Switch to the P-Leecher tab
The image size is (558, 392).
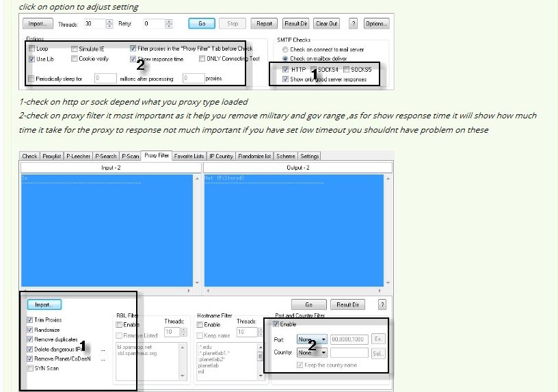point(78,156)
